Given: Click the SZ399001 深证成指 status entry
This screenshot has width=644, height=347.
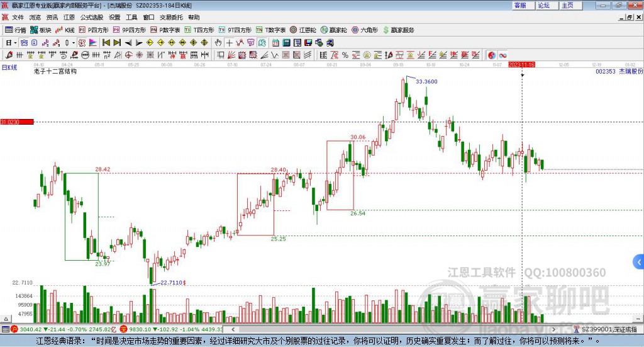Looking at the screenshot, I should pyautogui.click(x=606, y=329).
